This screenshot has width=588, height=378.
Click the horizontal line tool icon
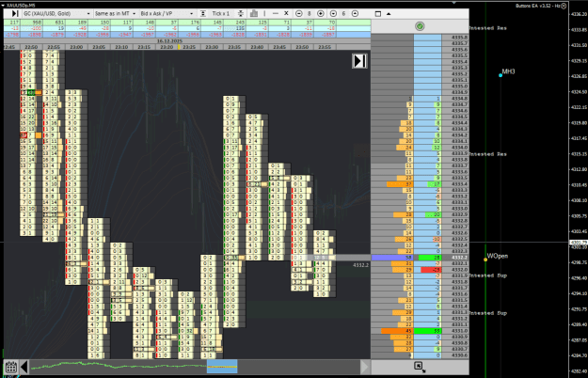point(276,13)
